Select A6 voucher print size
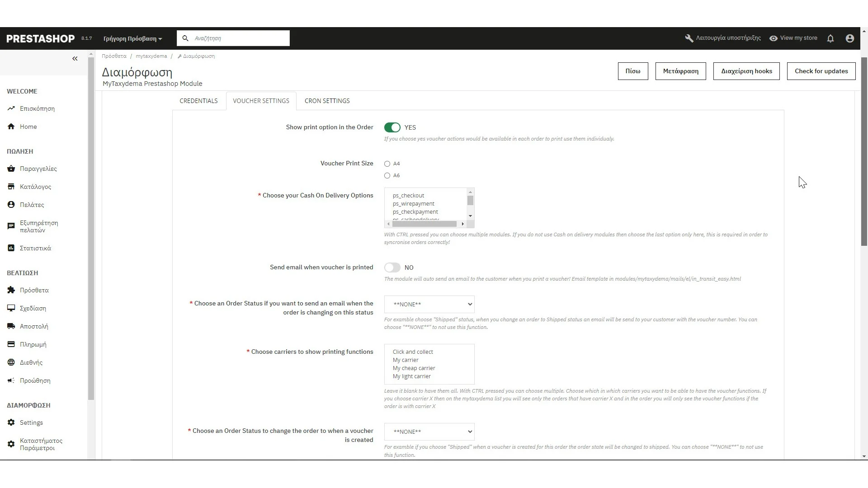The height and width of the screenshot is (488, 868). (387, 176)
